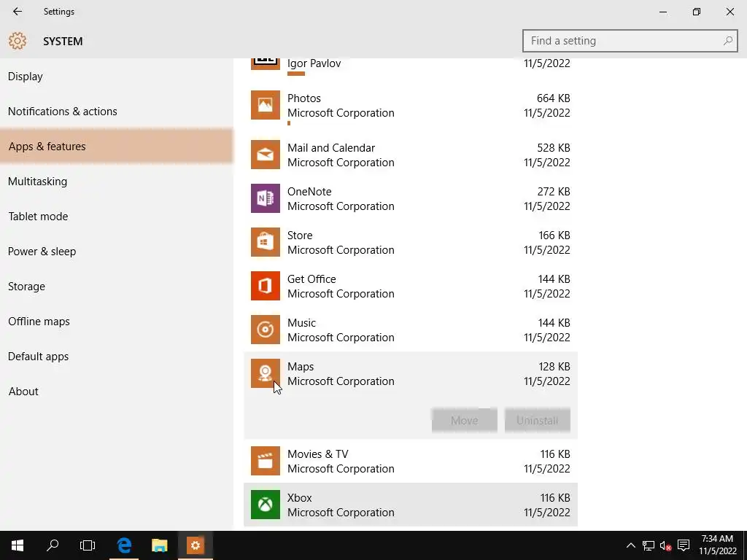Open the Multitasking settings
747x560 pixels.
coord(117,182)
